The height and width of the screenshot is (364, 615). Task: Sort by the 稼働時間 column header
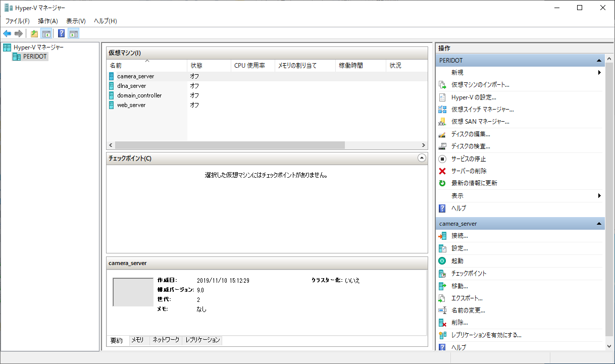[361, 66]
